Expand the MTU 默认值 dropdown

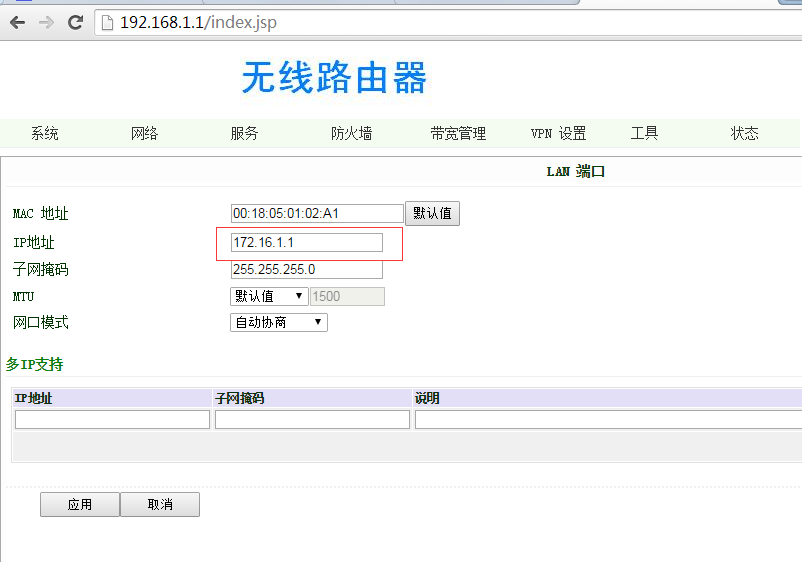[x=269, y=296]
